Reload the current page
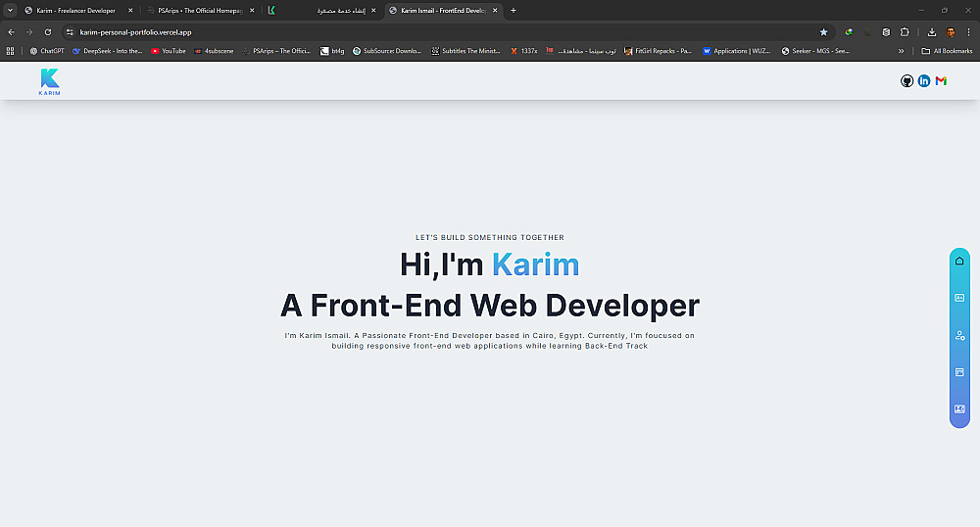This screenshot has width=980, height=527. [x=47, y=32]
